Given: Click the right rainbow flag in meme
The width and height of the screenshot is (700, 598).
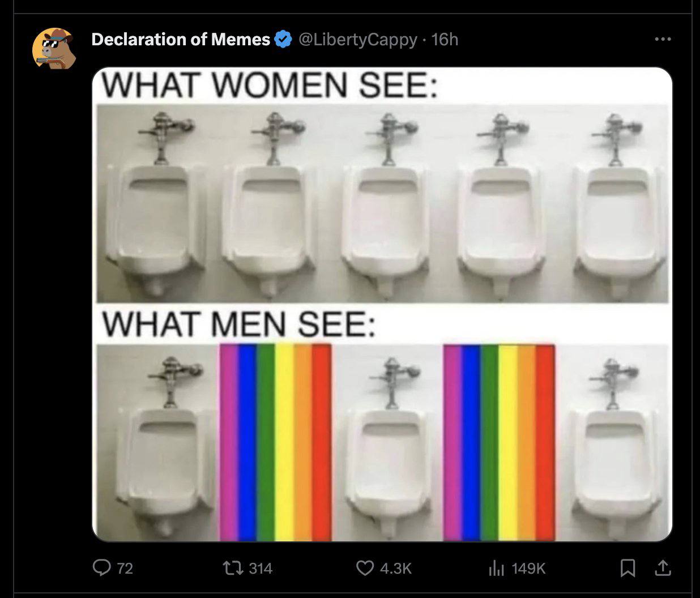Looking at the screenshot, I should 499,442.
